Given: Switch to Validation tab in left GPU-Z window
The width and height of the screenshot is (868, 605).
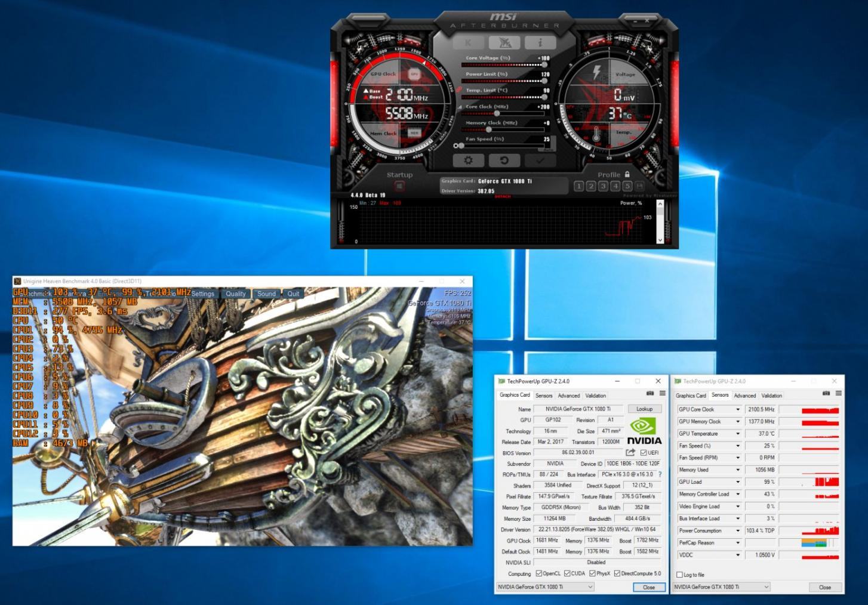Looking at the screenshot, I should coord(595,395).
